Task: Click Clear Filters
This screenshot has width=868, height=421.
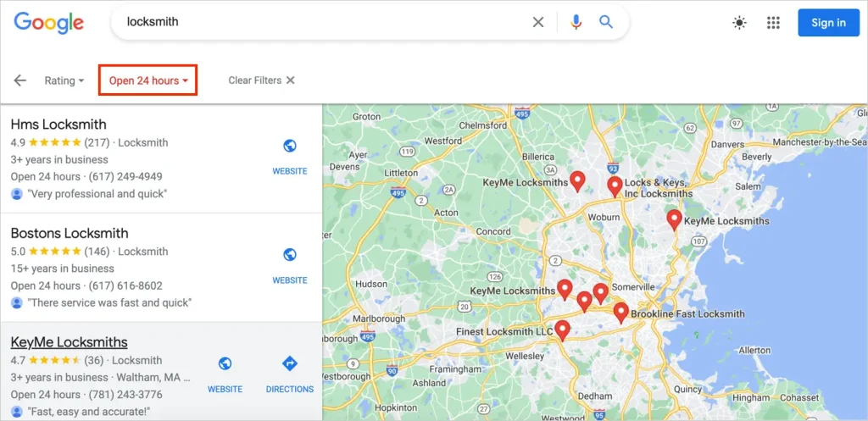Action: 261,80
